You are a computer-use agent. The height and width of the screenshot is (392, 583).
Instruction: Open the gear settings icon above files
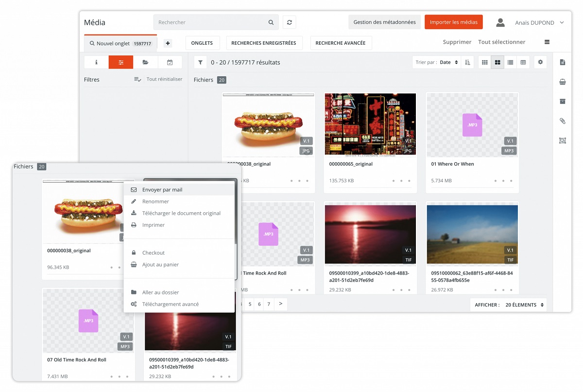pos(540,62)
